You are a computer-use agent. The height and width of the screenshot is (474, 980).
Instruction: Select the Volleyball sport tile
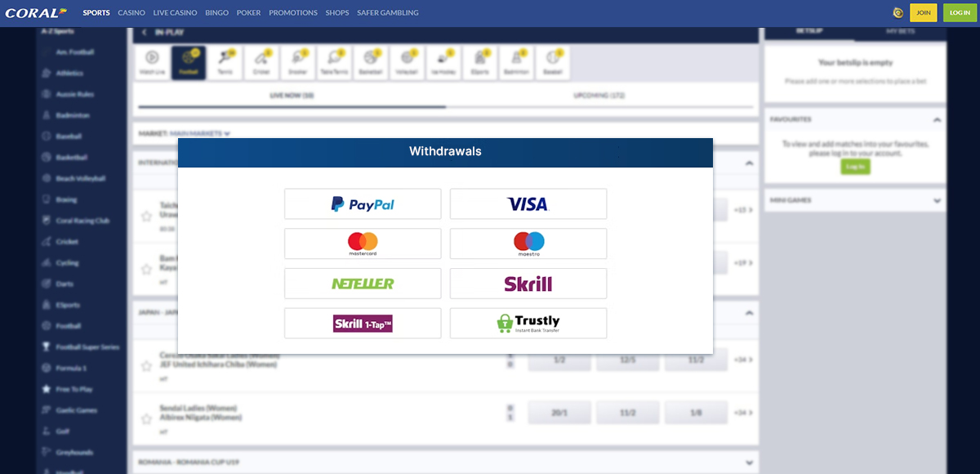(x=407, y=63)
